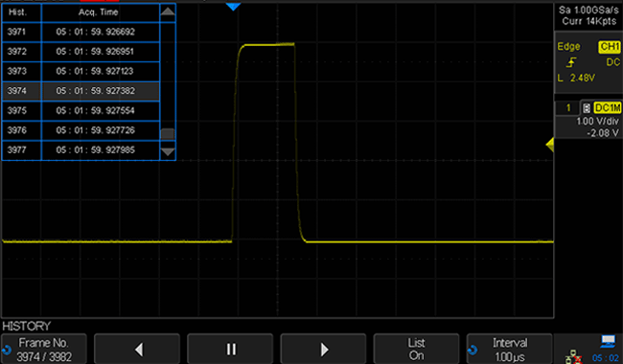623x364 pixels.
Task: Select history frame 3971 in list
Action: pyautogui.click(x=81, y=32)
